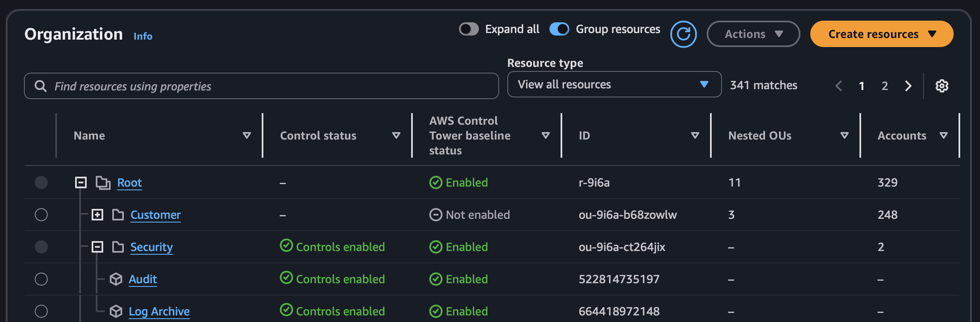
Task: Expand the Customer OU tree node
Action: point(97,215)
